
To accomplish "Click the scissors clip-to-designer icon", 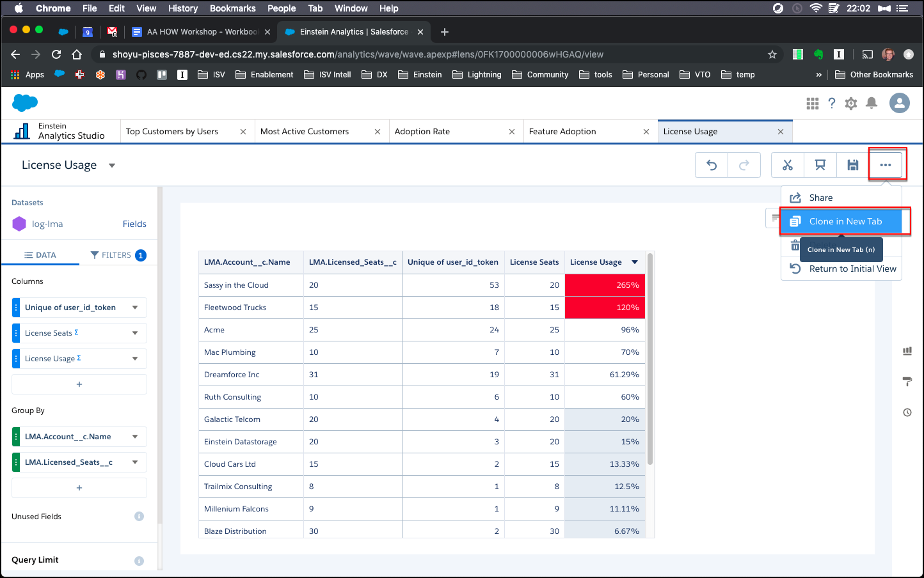I will tap(788, 165).
